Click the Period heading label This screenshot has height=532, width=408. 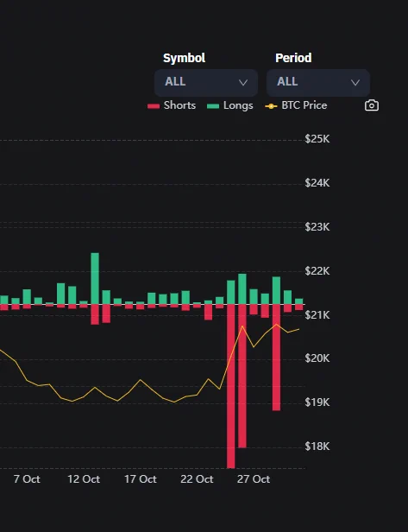[293, 58]
